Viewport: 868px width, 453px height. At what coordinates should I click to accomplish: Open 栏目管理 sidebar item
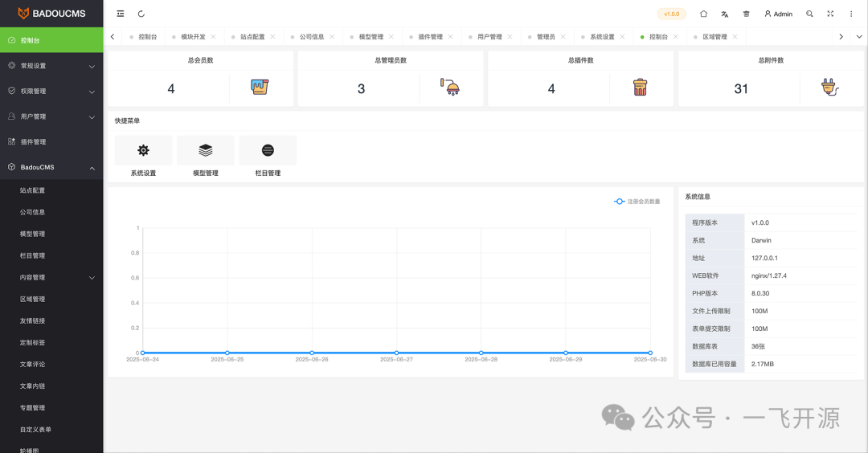51,255
